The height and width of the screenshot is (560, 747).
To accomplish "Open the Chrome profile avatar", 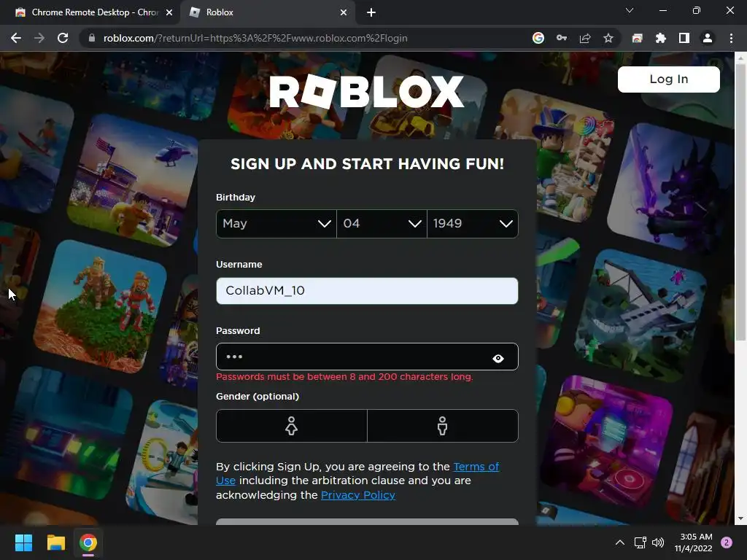I will click(x=708, y=38).
